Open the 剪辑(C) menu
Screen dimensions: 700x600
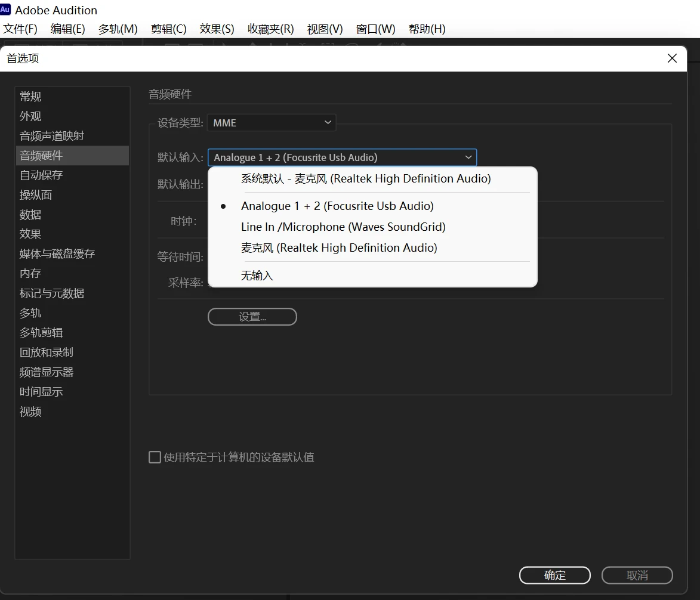tap(169, 29)
